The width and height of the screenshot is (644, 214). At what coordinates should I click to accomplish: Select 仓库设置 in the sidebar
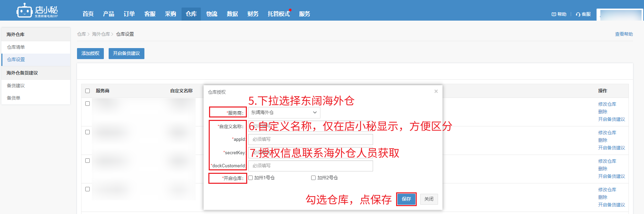click(x=36, y=59)
